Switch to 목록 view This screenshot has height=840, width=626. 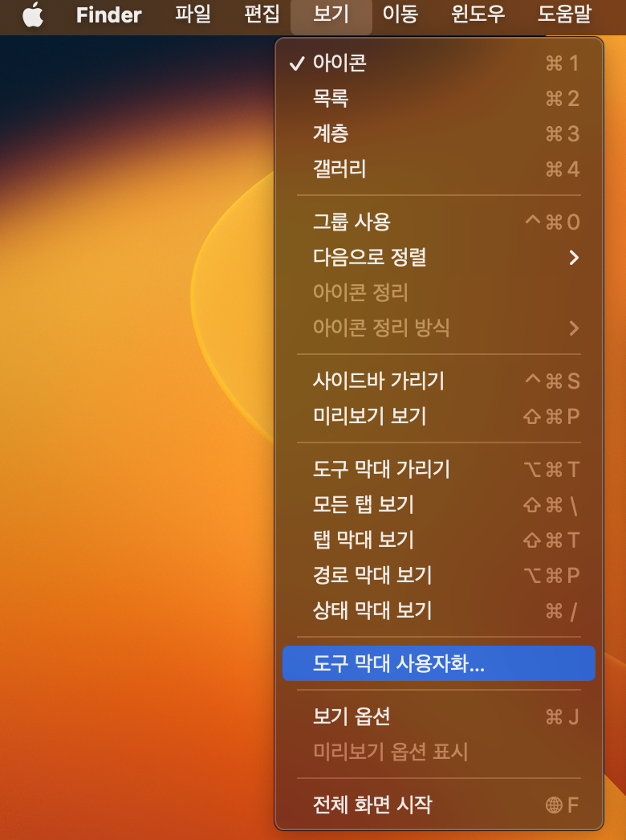tap(438, 99)
